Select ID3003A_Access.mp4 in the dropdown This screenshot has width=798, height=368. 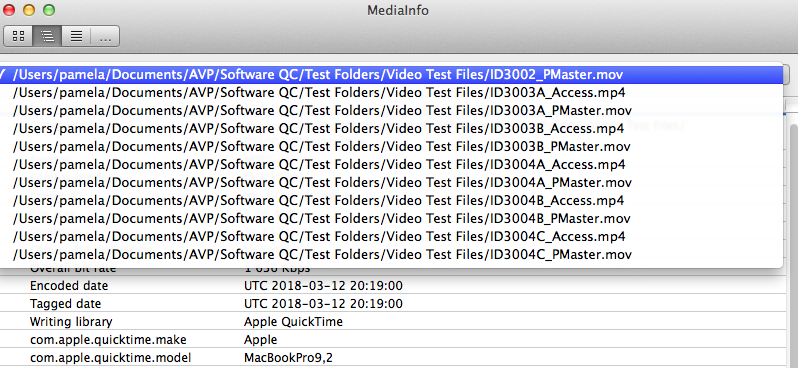click(x=391, y=93)
